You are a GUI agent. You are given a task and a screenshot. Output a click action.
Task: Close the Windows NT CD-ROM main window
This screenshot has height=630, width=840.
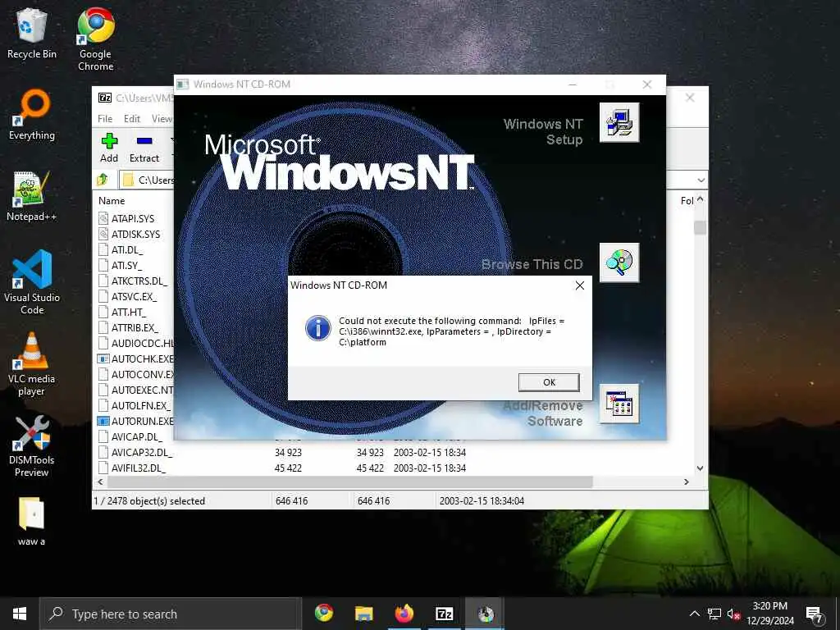647,84
